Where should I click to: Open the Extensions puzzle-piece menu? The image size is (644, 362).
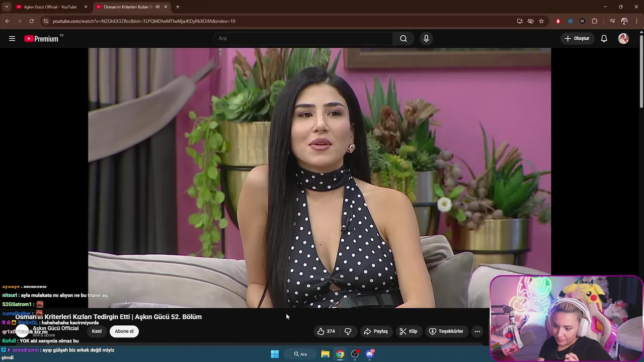click(x=595, y=21)
